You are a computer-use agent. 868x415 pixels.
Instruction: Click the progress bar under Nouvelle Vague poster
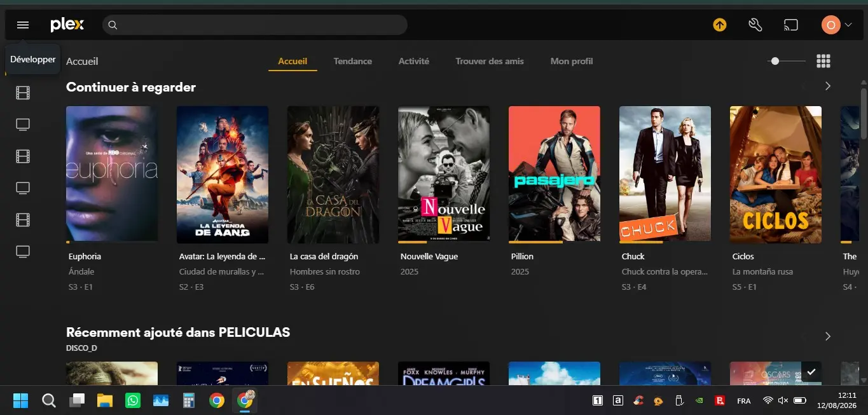tap(444, 242)
